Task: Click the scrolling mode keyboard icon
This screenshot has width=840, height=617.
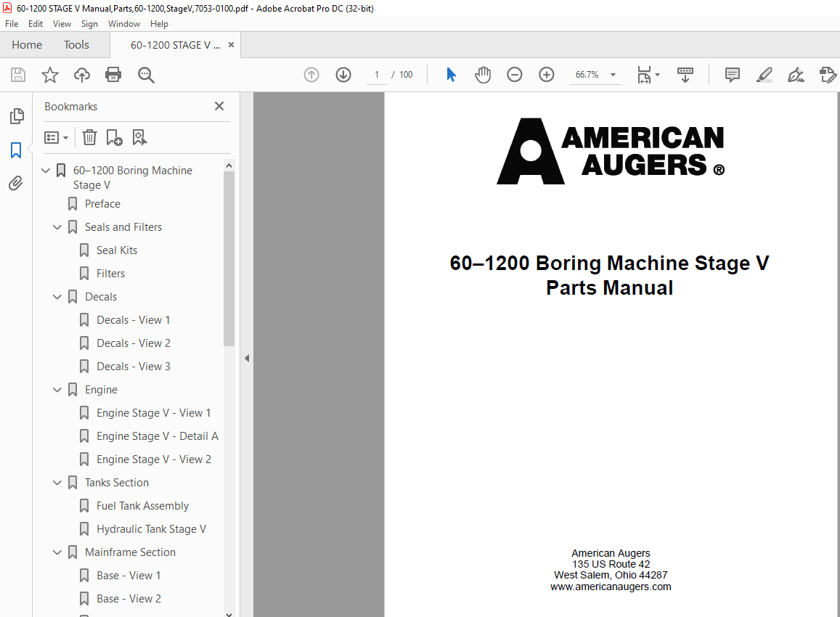Action: coord(685,75)
